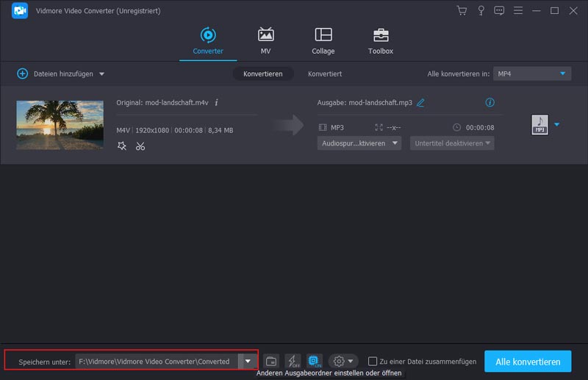Image resolution: width=588 pixels, height=380 pixels.
Task: Toggle the GPU hardware acceleration button
Action: (x=315, y=361)
